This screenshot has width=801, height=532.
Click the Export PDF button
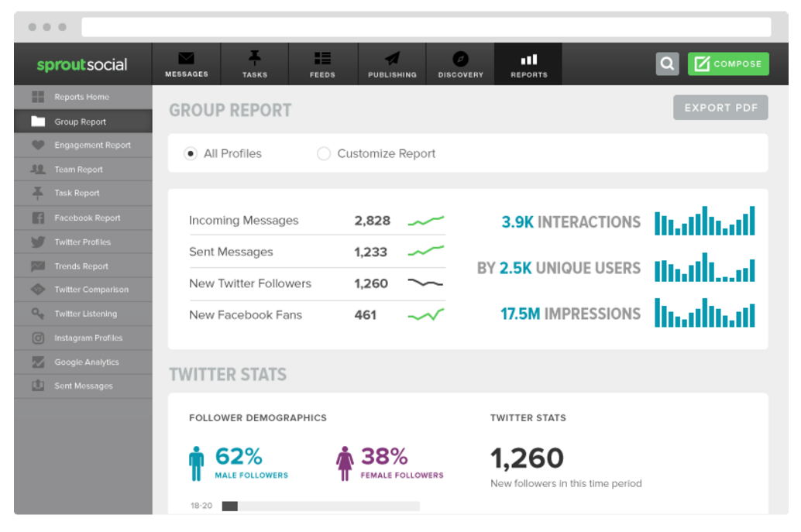720,108
